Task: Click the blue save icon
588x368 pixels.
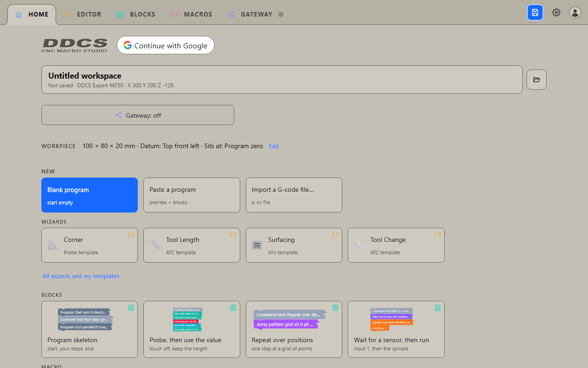Action: (x=535, y=12)
